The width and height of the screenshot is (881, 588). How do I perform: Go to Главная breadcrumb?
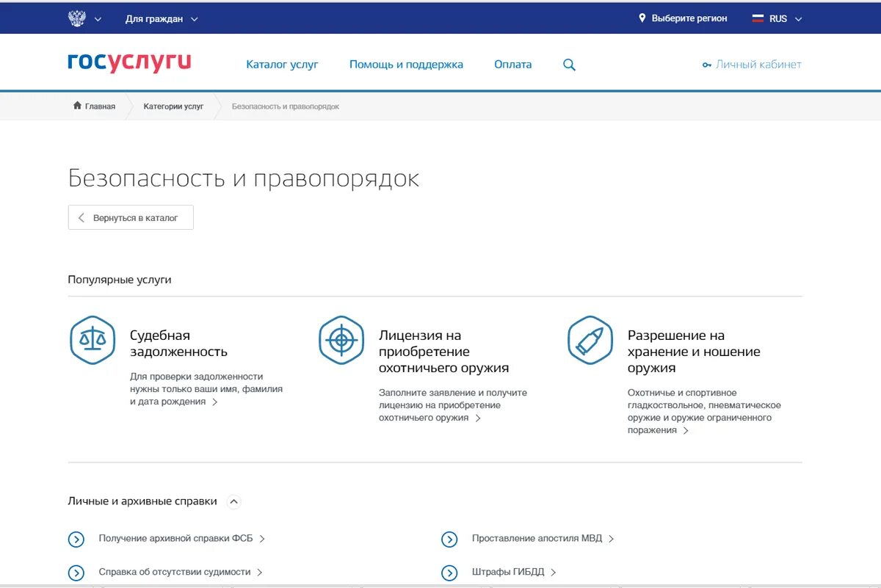(100, 106)
